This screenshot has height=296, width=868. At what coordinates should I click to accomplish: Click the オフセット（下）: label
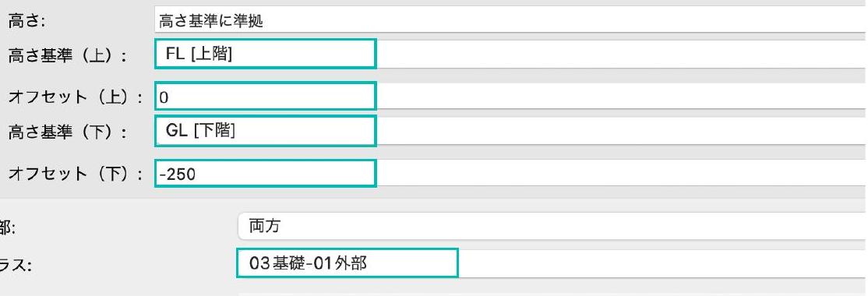pos(76,174)
